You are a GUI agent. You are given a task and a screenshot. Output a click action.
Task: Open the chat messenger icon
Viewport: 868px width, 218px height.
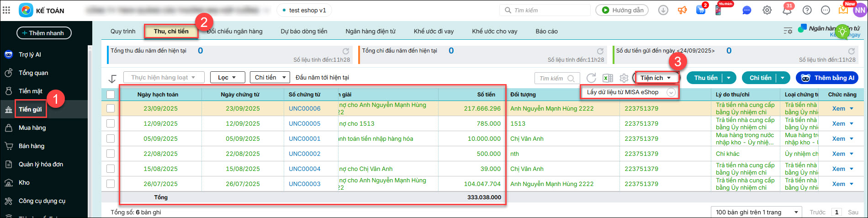click(746, 11)
